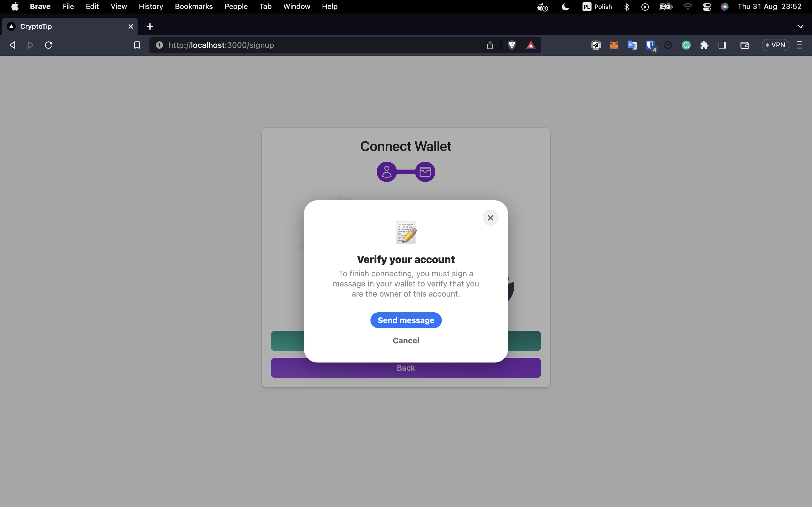
Task: Click the Google Translate extension icon
Action: coord(632,45)
